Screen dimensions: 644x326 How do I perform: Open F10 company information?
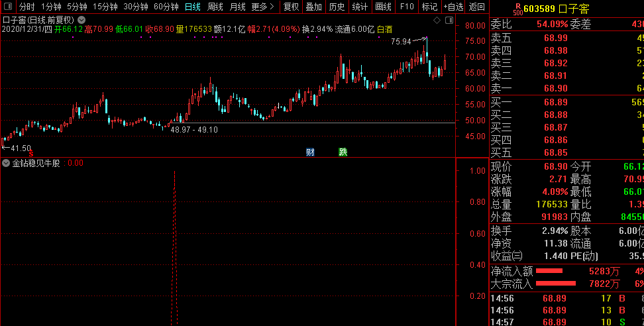pyautogui.click(x=407, y=7)
